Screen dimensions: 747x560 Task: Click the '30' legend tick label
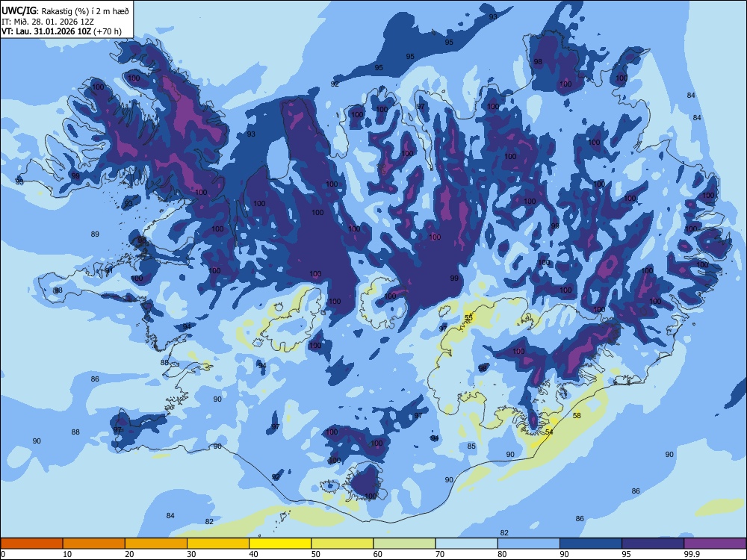(x=191, y=554)
